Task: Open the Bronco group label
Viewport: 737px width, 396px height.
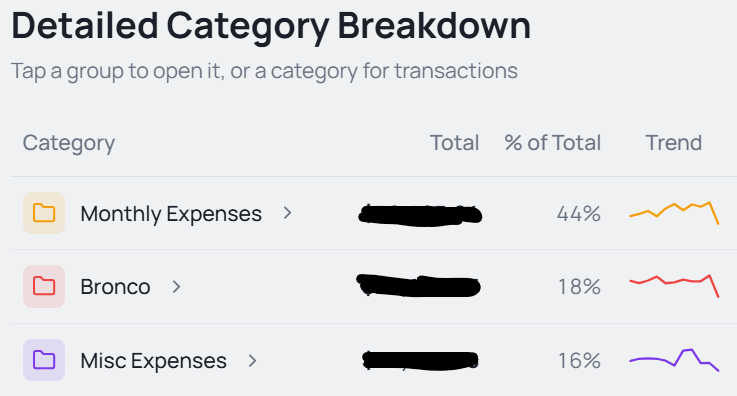Action: (115, 287)
